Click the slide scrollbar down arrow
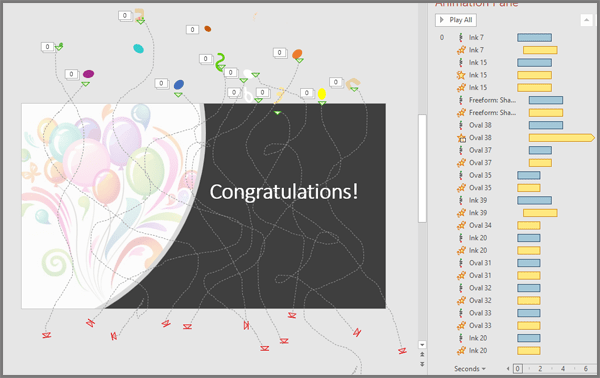The image size is (600, 378). (x=422, y=344)
